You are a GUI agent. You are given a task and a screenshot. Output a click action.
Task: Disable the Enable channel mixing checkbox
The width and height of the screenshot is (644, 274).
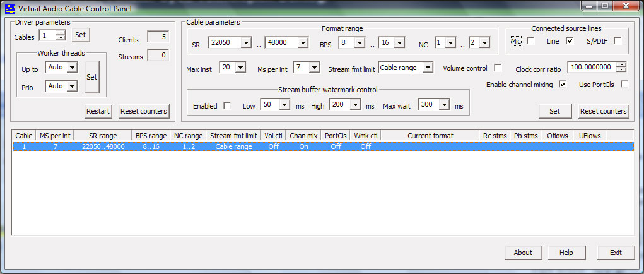[563, 84]
